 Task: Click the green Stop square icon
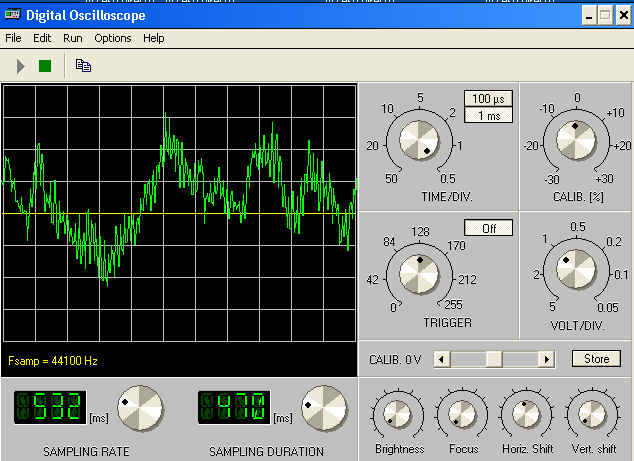tap(45, 66)
